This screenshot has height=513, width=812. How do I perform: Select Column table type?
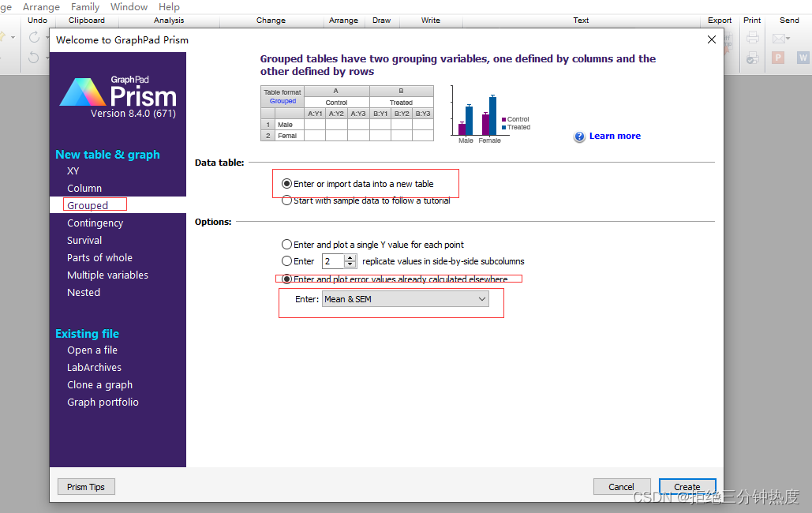click(84, 188)
